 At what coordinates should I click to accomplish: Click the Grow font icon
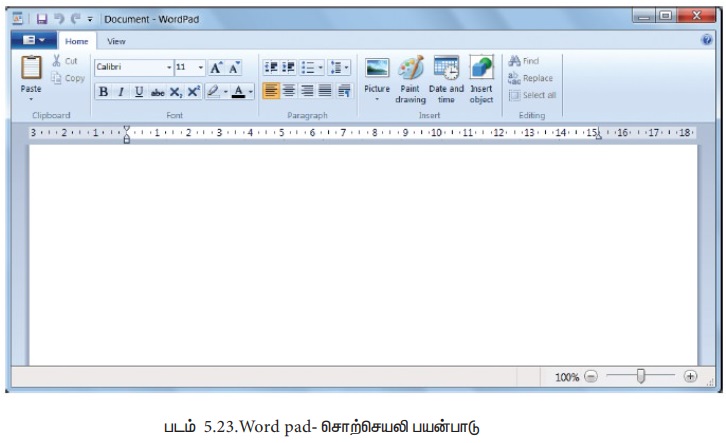tap(216, 68)
